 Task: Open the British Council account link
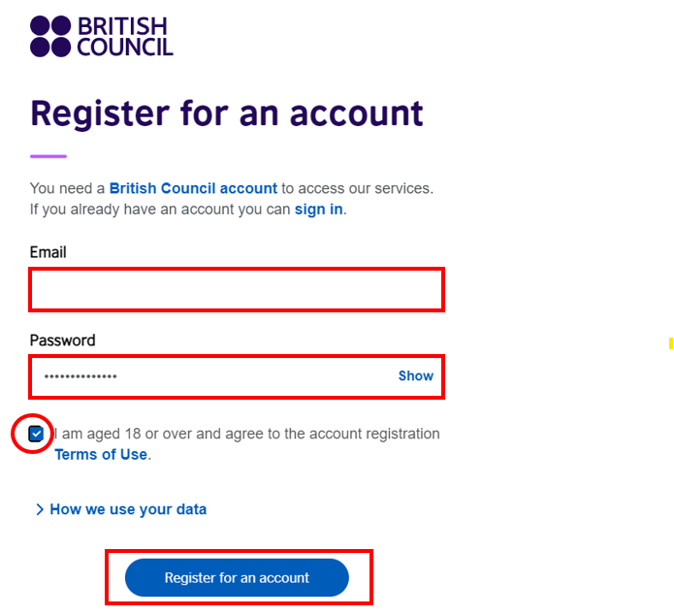(193, 188)
